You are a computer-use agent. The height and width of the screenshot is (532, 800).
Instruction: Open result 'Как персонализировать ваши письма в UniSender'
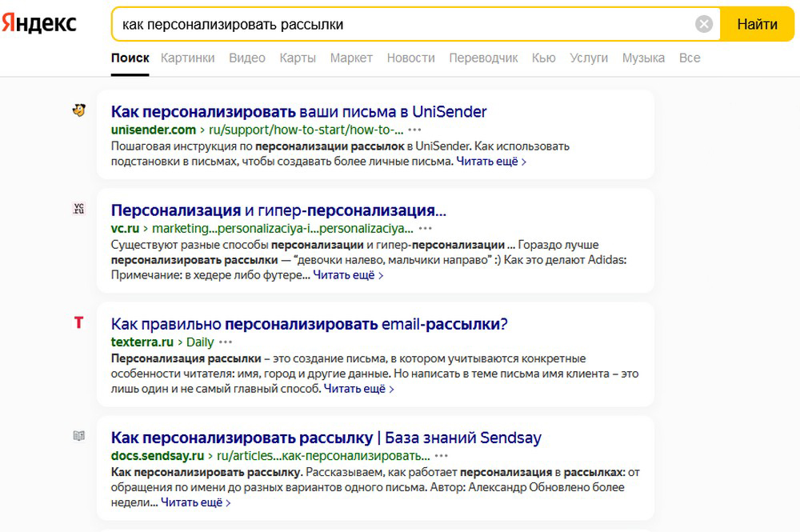(x=298, y=112)
